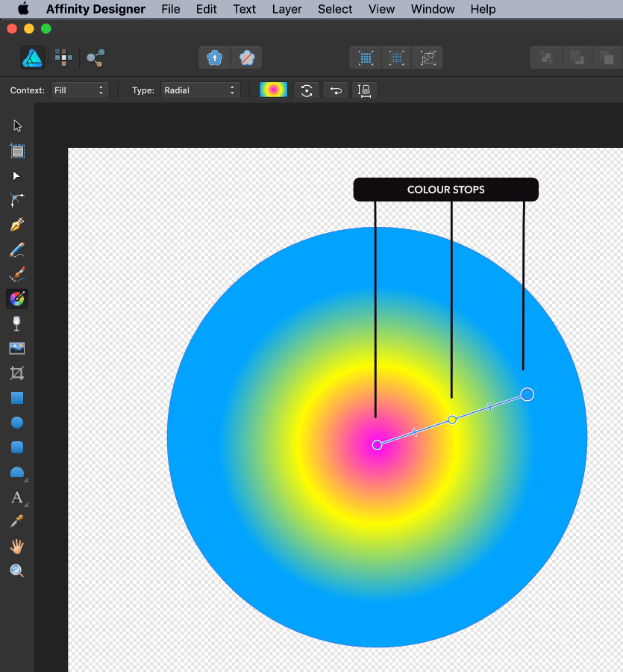Choose the Vector Brush tool

tap(16, 274)
